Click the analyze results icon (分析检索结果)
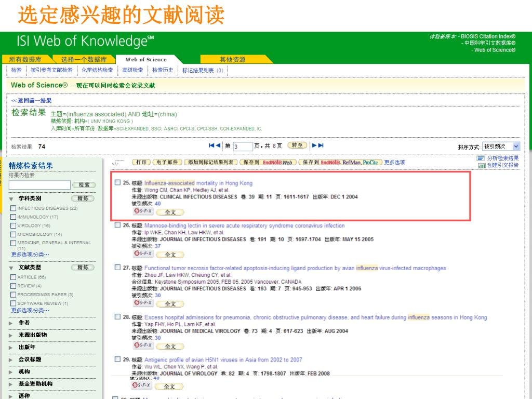Image resolution: width=532 pixels, height=399 pixels. coord(480,158)
